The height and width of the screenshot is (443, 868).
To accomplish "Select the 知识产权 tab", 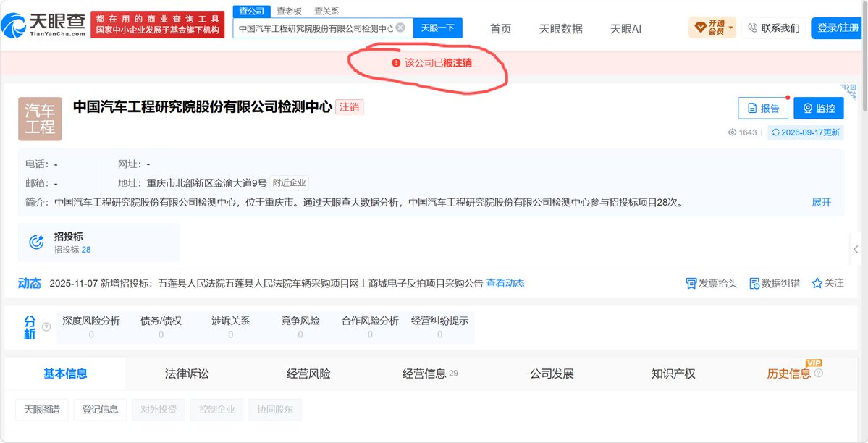I will click(x=673, y=374).
